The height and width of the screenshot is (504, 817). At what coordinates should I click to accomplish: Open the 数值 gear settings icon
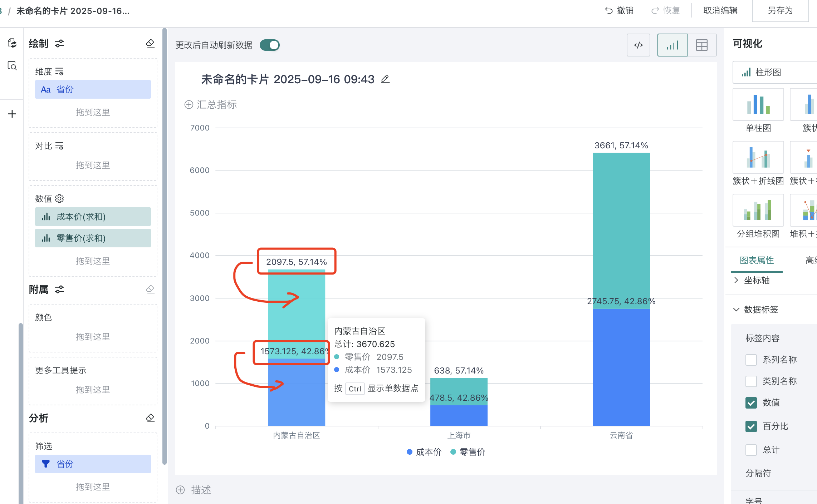(x=59, y=198)
